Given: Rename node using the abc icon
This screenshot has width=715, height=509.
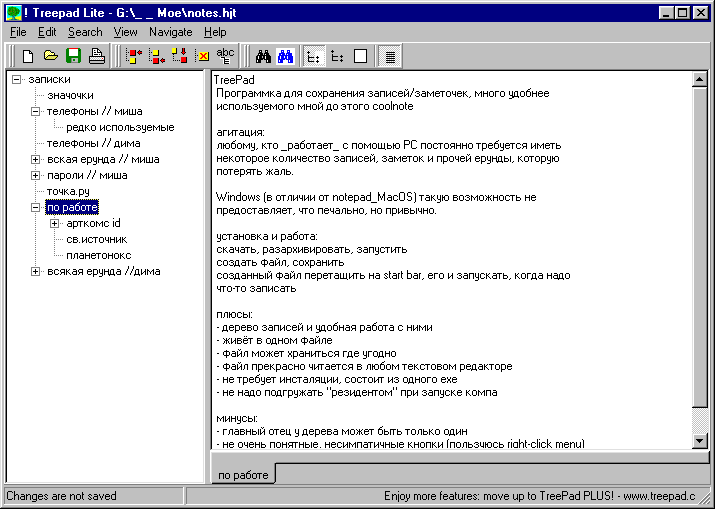Looking at the screenshot, I should click(225, 57).
